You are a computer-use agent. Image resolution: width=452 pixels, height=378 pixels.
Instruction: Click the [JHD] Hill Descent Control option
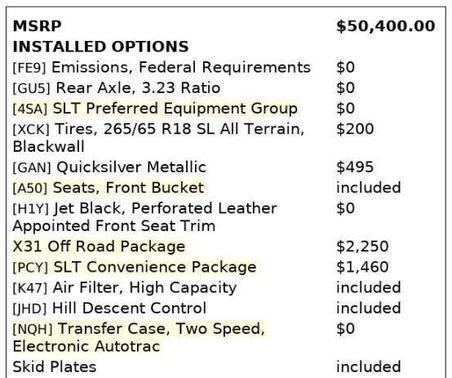coord(109,308)
